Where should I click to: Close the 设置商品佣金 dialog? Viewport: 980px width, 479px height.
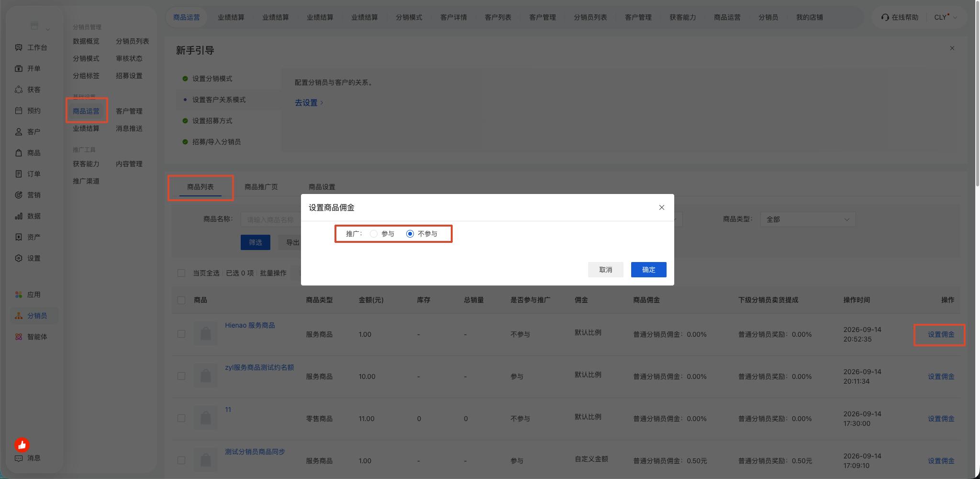(662, 207)
